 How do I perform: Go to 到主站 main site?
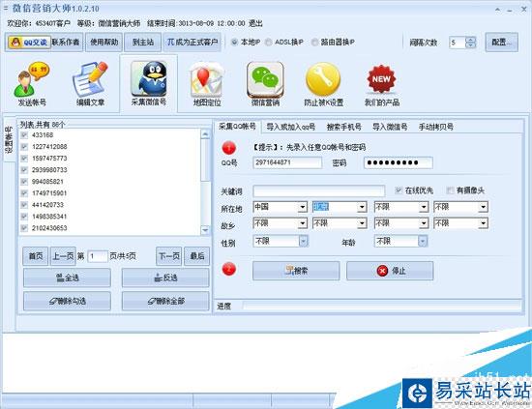tap(143, 43)
